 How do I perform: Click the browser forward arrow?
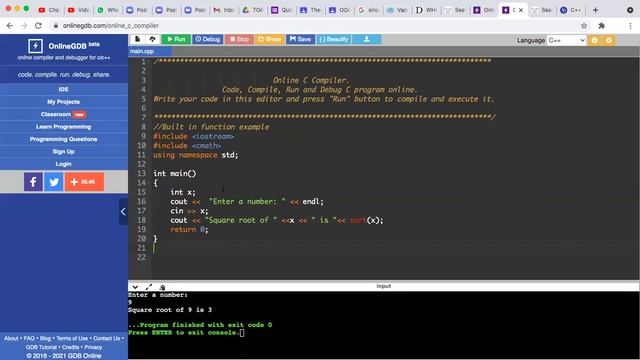(x=24, y=25)
